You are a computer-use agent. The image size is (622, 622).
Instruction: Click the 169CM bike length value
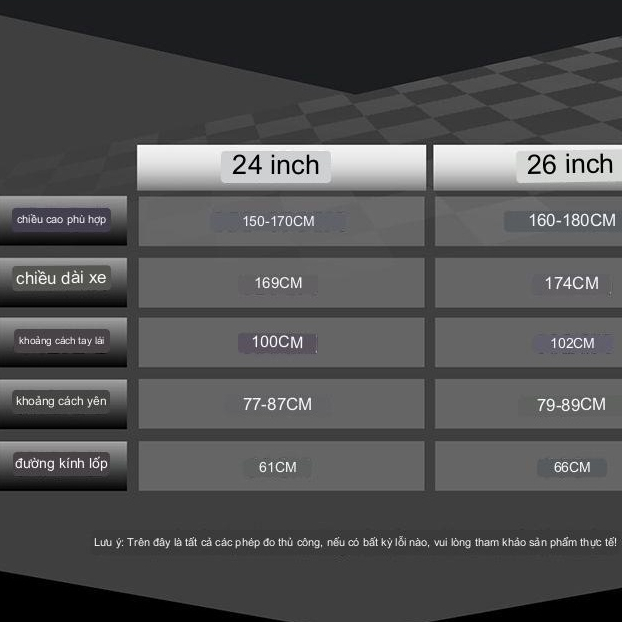278,283
